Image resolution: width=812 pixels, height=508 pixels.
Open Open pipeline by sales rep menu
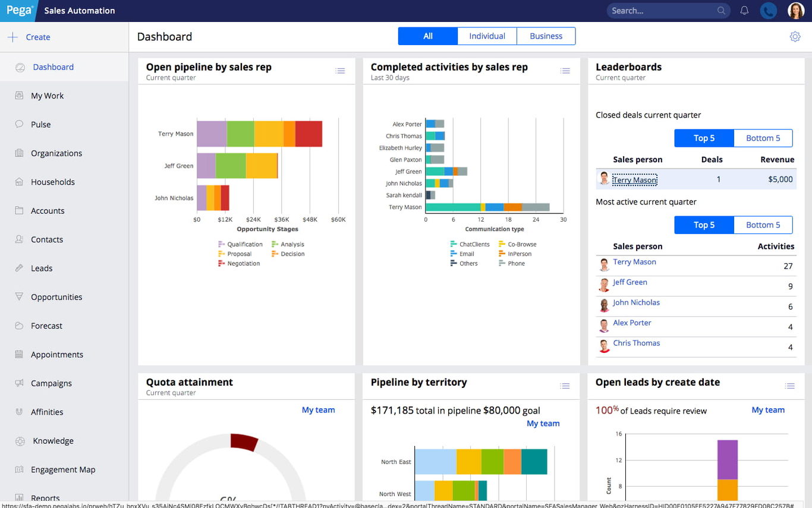(x=340, y=71)
